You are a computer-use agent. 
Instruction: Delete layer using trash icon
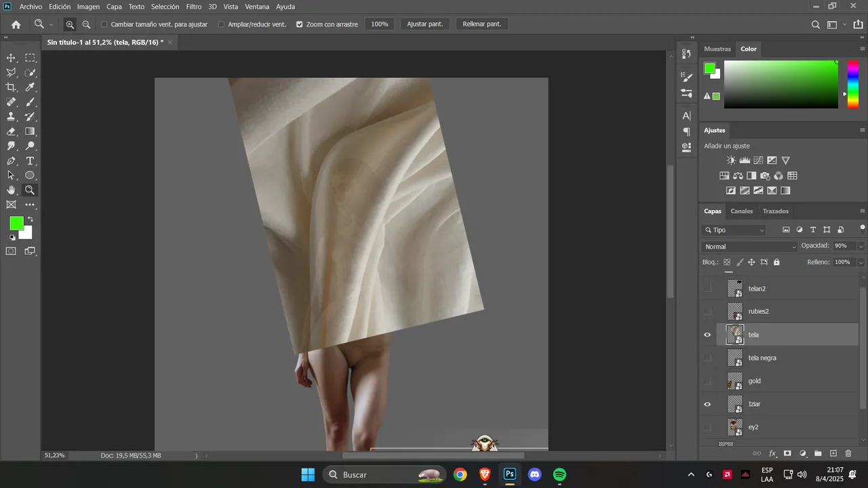pyautogui.click(x=848, y=453)
